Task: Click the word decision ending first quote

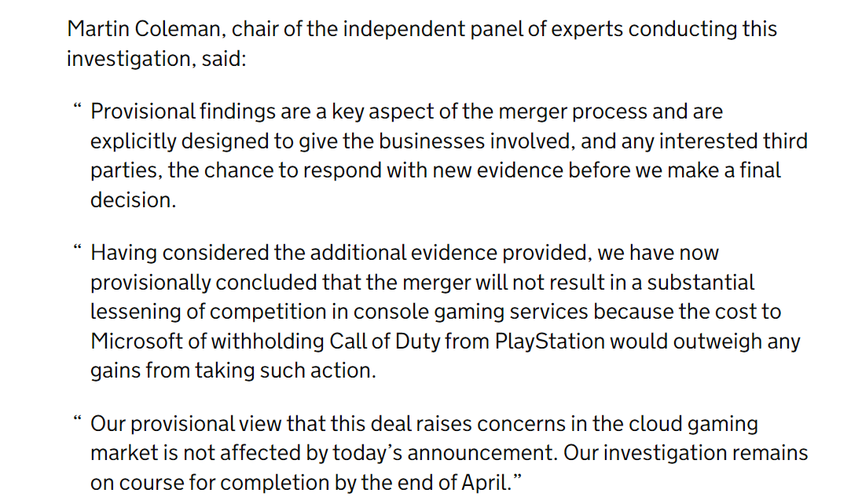Action: [131, 200]
